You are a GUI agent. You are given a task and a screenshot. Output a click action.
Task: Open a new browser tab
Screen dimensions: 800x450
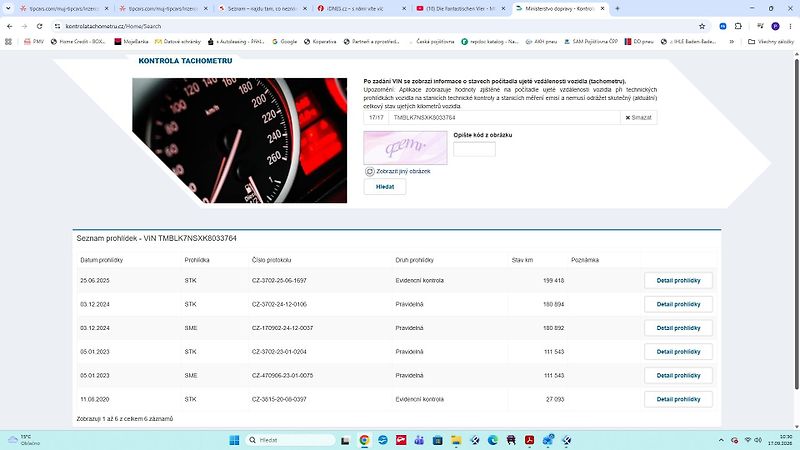(x=617, y=8)
